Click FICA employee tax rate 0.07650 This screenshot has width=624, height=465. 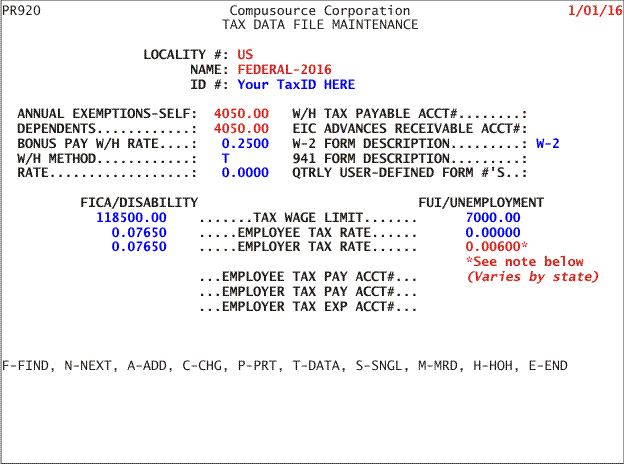pos(139,232)
